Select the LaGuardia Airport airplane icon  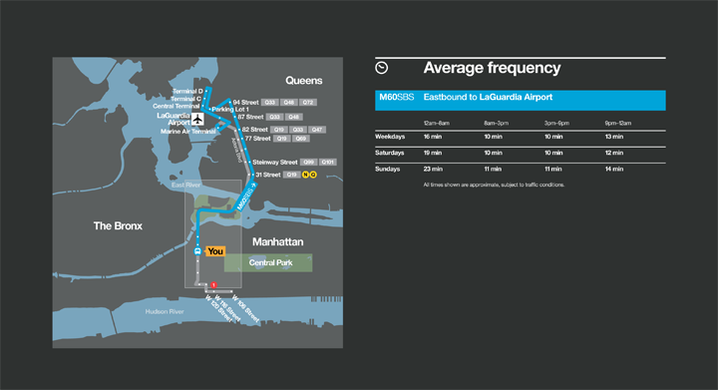197,119
